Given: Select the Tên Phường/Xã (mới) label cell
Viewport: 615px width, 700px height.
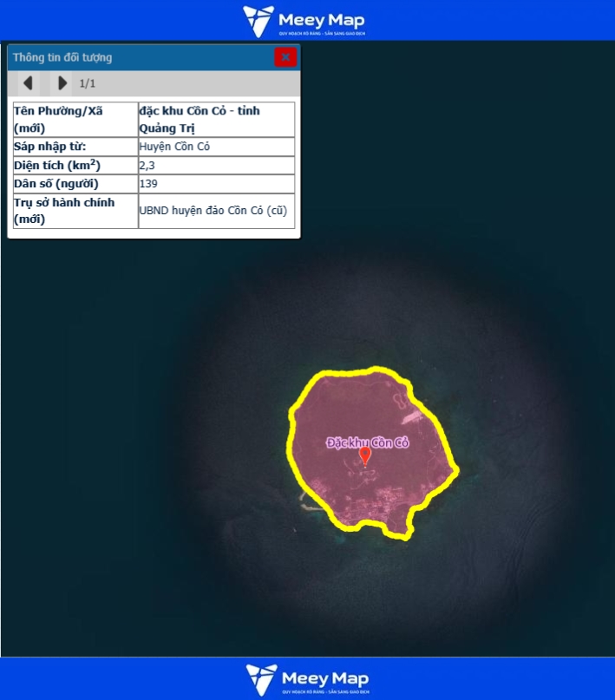Looking at the screenshot, I should (x=75, y=120).
